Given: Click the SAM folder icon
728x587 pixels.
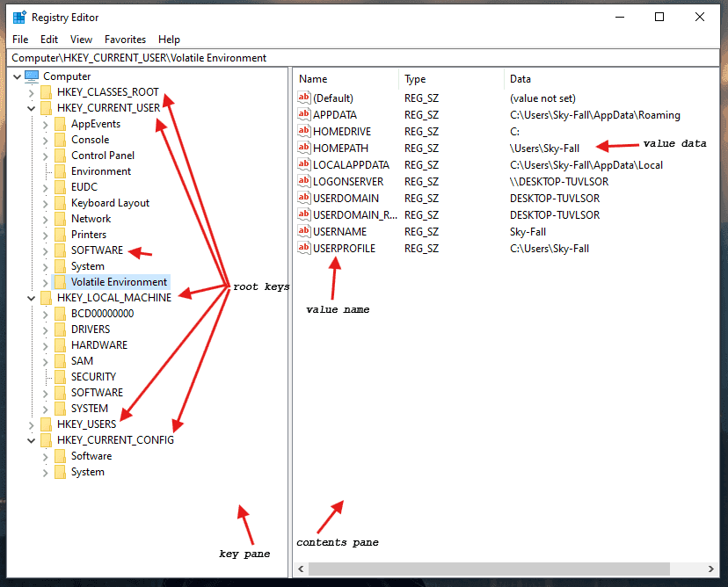Looking at the screenshot, I should [60, 361].
